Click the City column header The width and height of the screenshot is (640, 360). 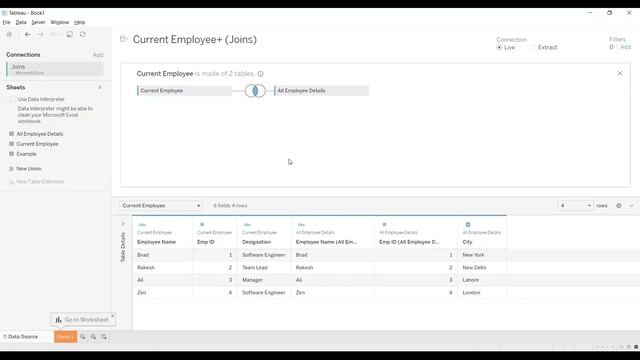[467, 242]
